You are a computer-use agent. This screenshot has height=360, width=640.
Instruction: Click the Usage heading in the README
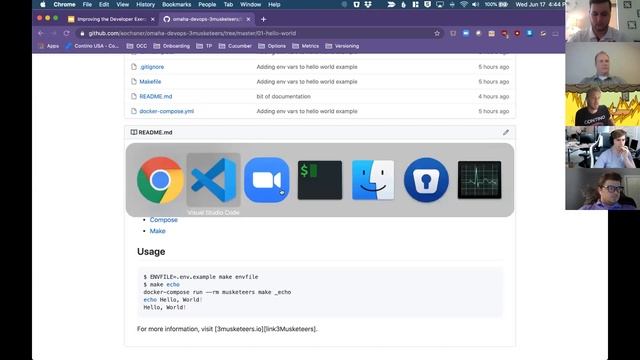point(151,252)
